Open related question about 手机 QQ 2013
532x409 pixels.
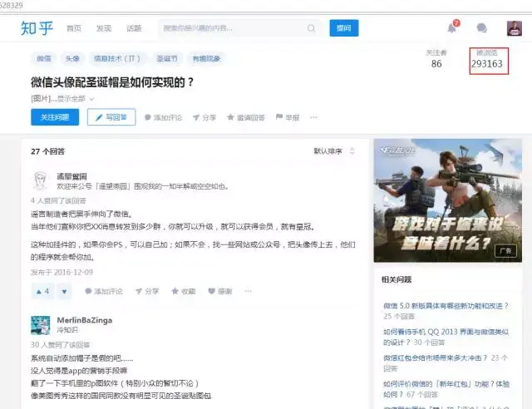(446, 337)
